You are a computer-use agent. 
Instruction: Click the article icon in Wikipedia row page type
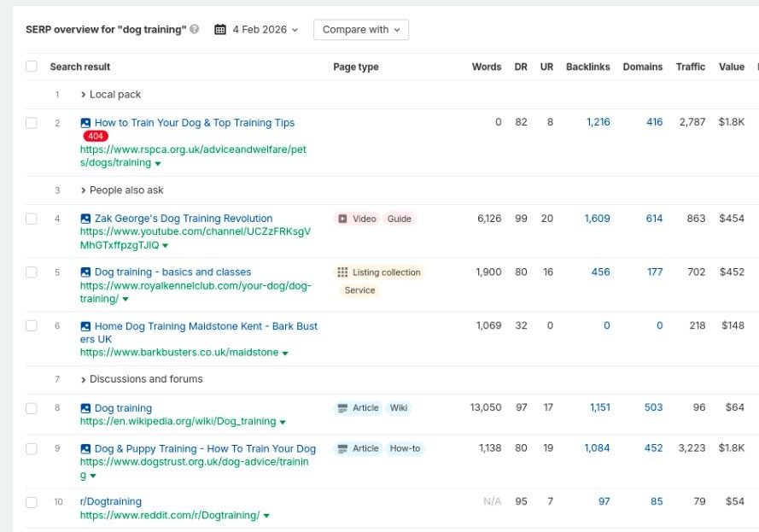click(x=342, y=408)
